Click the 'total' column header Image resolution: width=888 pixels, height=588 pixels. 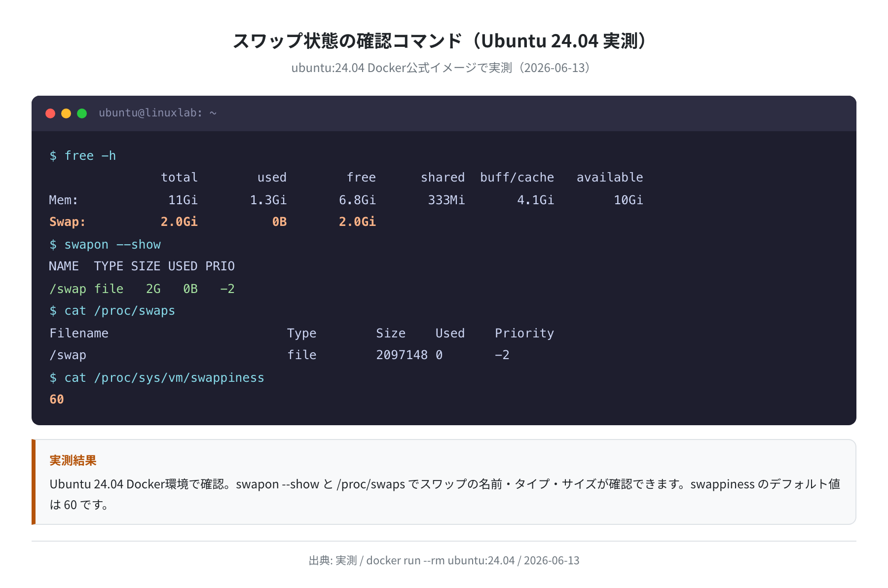click(x=179, y=178)
